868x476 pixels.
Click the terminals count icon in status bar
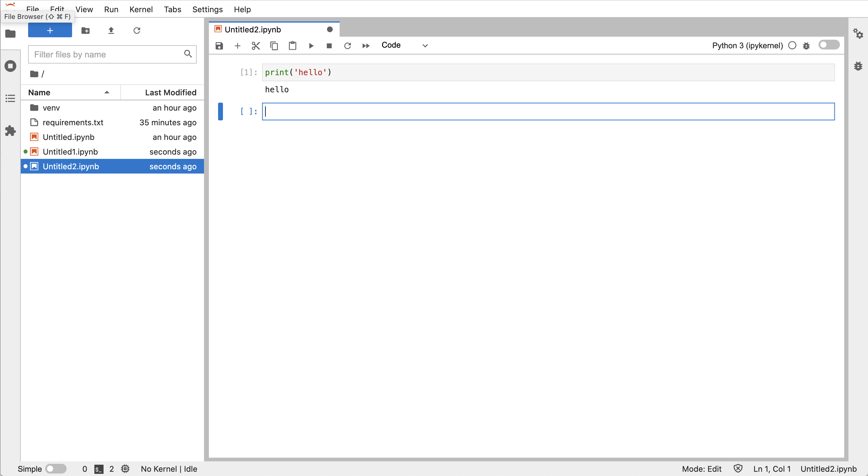click(98, 469)
